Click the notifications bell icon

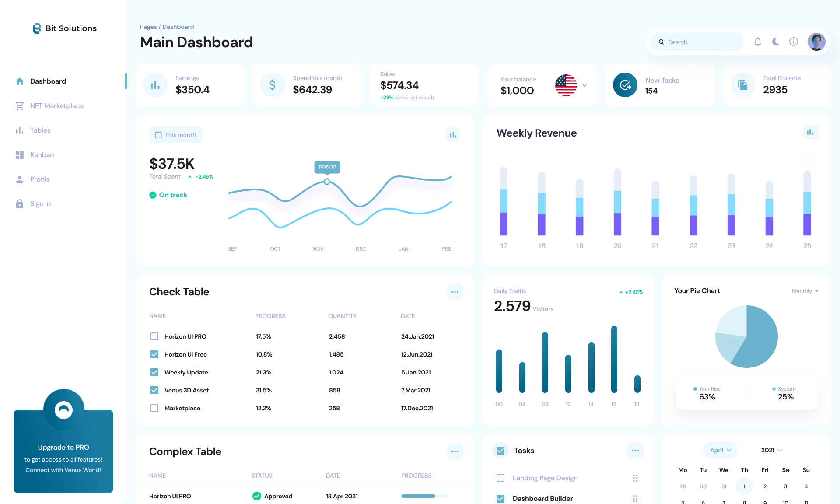tap(758, 42)
